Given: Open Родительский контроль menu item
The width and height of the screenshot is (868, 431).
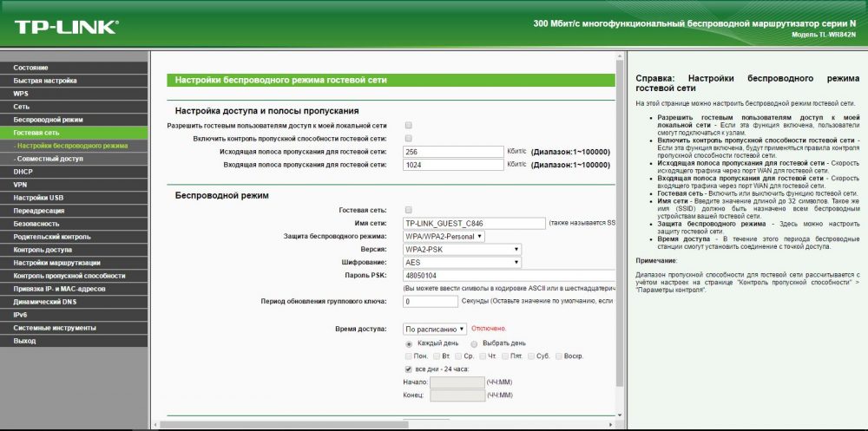Looking at the screenshot, I should 74,237.
